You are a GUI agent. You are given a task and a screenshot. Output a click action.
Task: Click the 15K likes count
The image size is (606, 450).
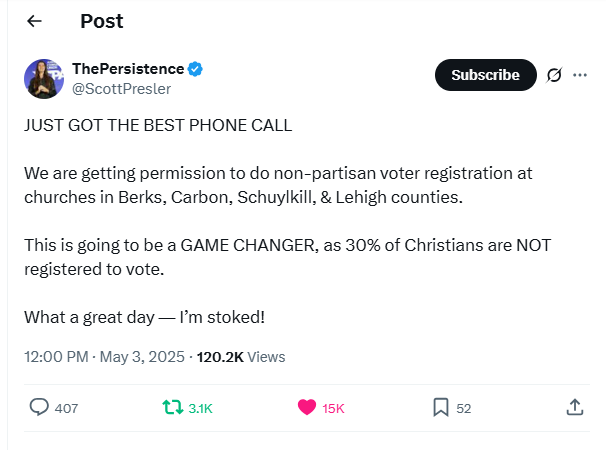(333, 408)
